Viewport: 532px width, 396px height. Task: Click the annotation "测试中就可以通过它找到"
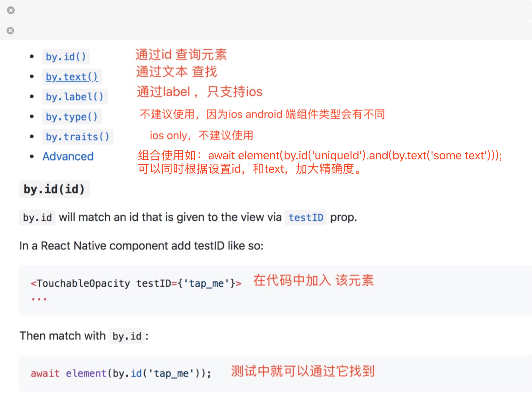[303, 371]
